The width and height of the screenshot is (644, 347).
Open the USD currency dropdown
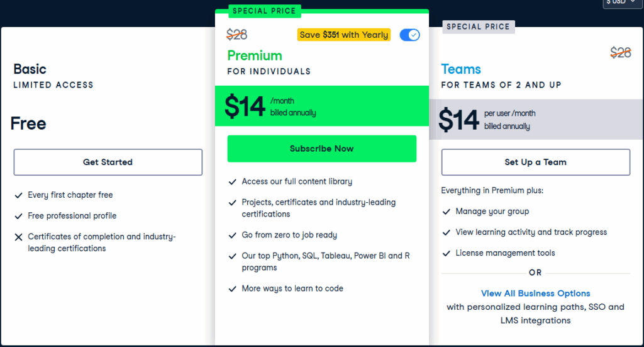coord(623,3)
